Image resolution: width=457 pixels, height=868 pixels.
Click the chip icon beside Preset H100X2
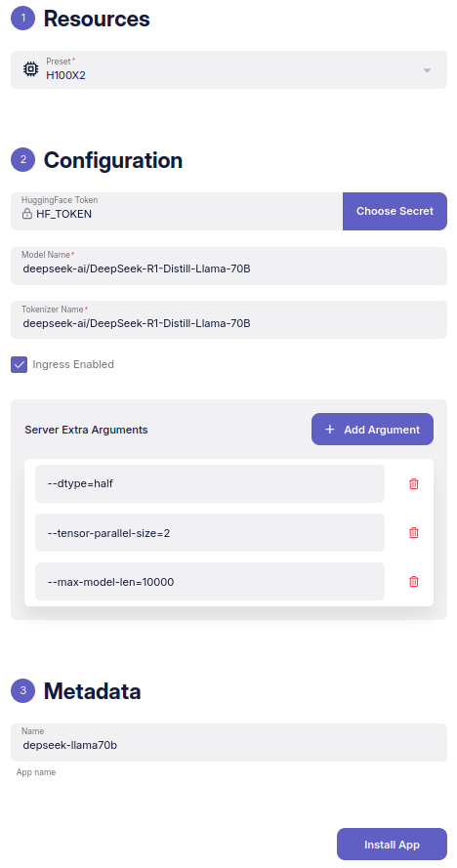30,69
